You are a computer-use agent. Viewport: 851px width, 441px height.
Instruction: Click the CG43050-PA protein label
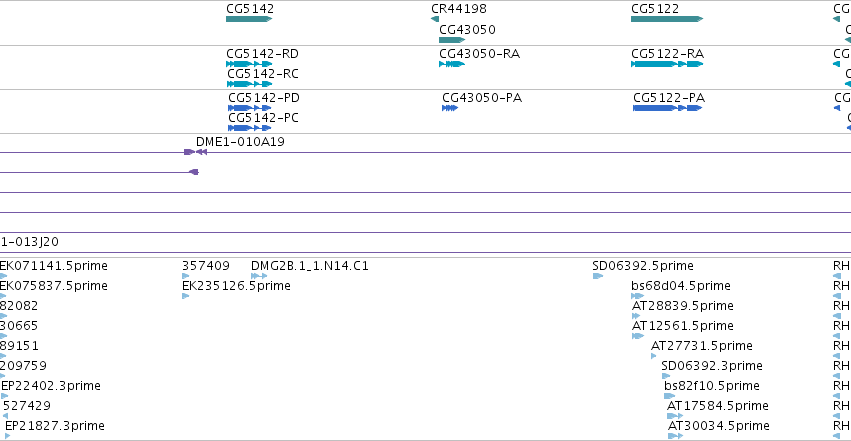(x=482, y=98)
